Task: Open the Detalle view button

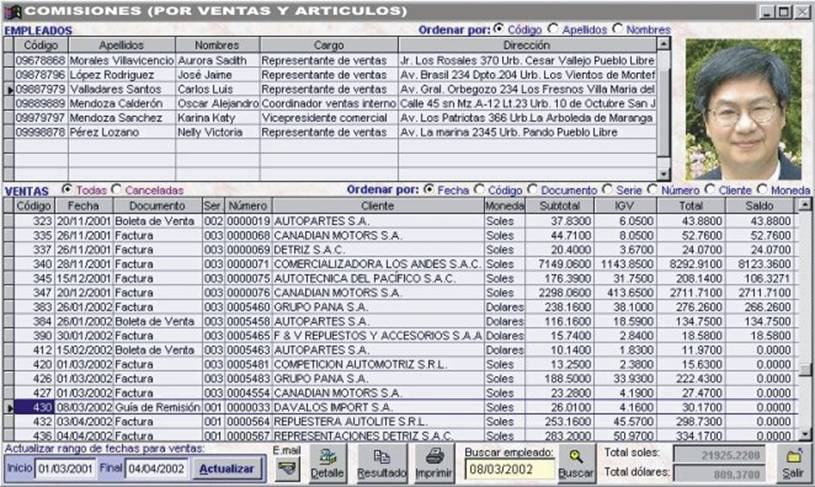Action: pos(327,463)
